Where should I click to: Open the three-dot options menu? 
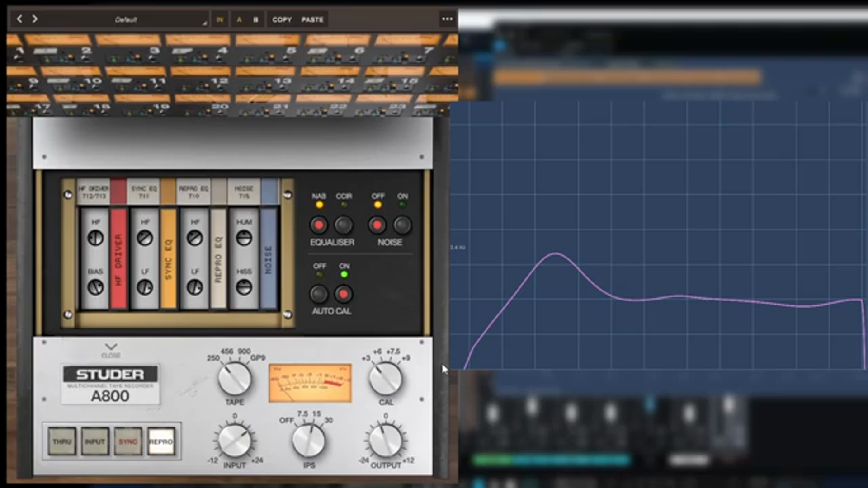pos(447,19)
